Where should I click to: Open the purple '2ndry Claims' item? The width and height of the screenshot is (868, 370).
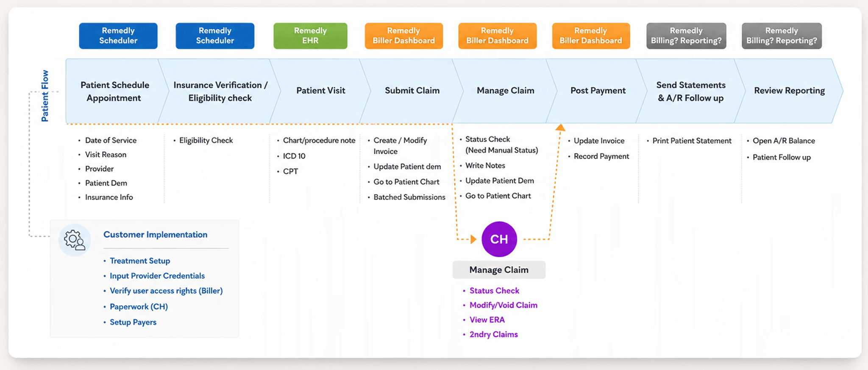pyautogui.click(x=494, y=334)
